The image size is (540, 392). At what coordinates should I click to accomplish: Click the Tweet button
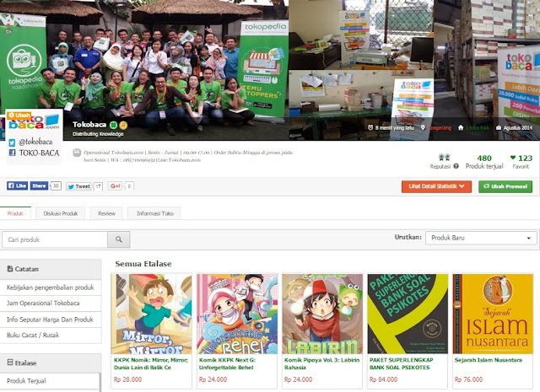tap(78, 186)
